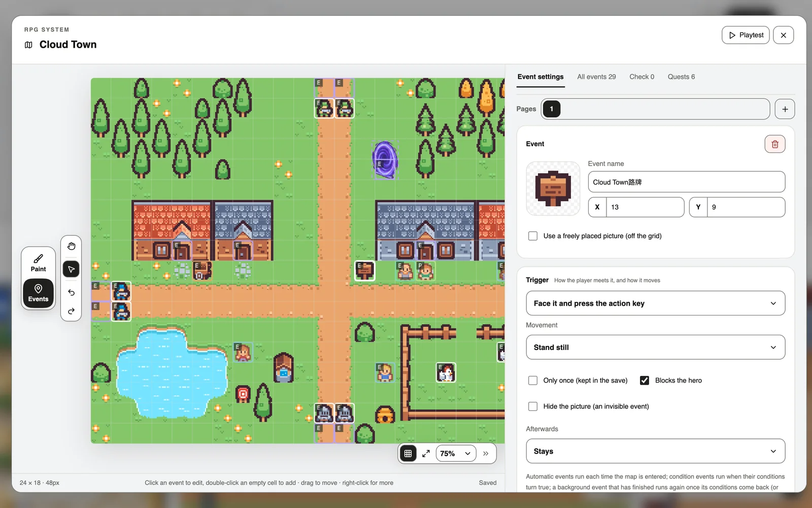Viewport: 812px width, 508px height.
Task: Check Only once (kept in the save)
Action: 533,380
